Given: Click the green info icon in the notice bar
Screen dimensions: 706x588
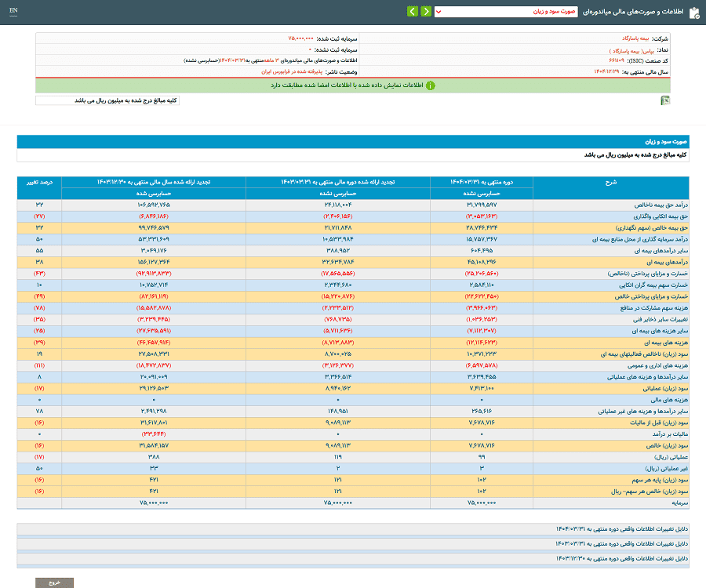Looking at the screenshot, I should [431, 85].
